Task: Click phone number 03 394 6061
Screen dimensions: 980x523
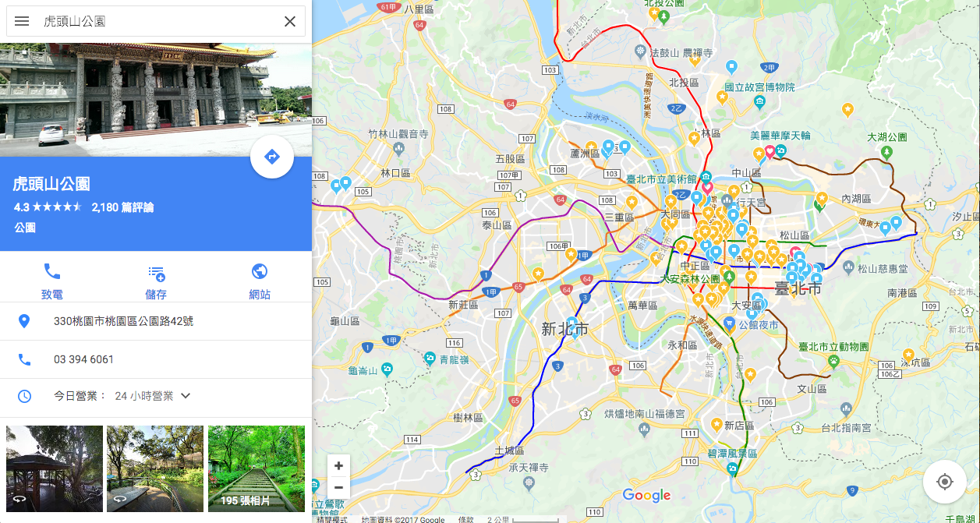Action: 83,359
